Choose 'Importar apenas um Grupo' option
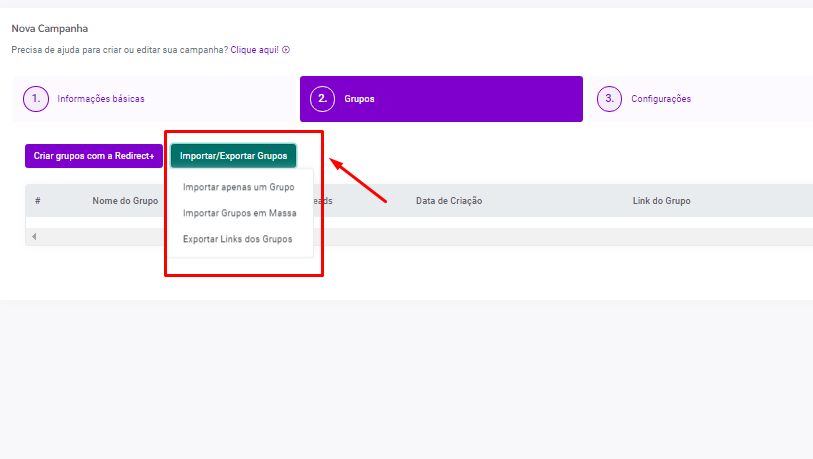Screen dimensions: 813x459 click(238, 187)
